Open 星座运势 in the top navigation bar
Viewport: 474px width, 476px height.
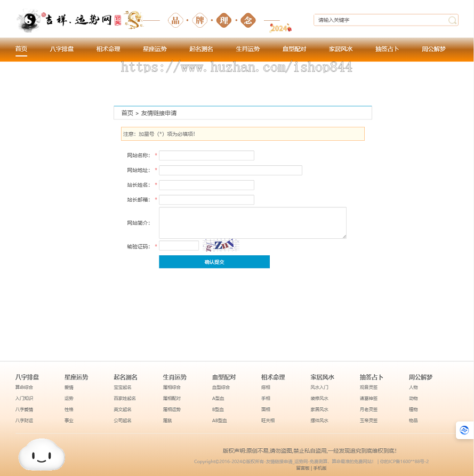(x=155, y=49)
